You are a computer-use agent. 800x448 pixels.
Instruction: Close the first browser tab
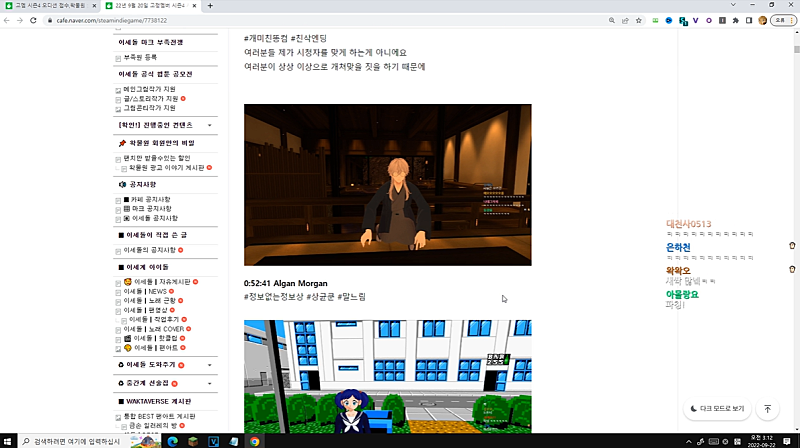pyautogui.click(x=94, y=6)
